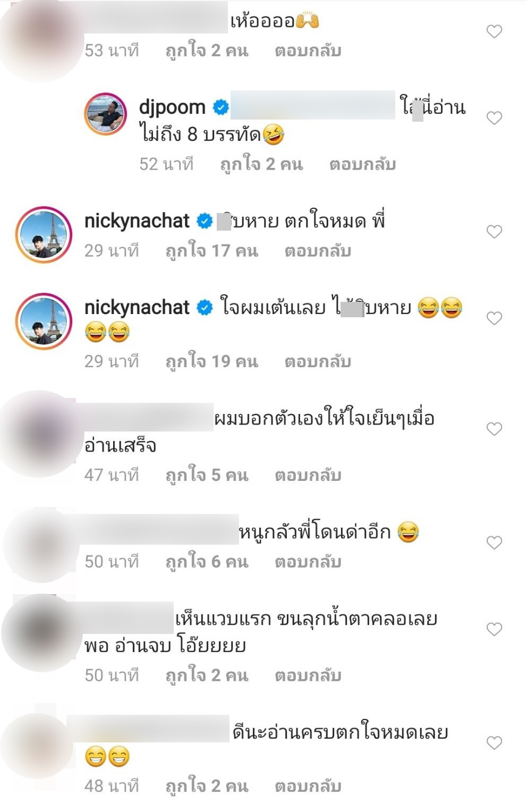
Task: Reply to the bottom comment from 48 minutes ago
Action: point(308,786)
